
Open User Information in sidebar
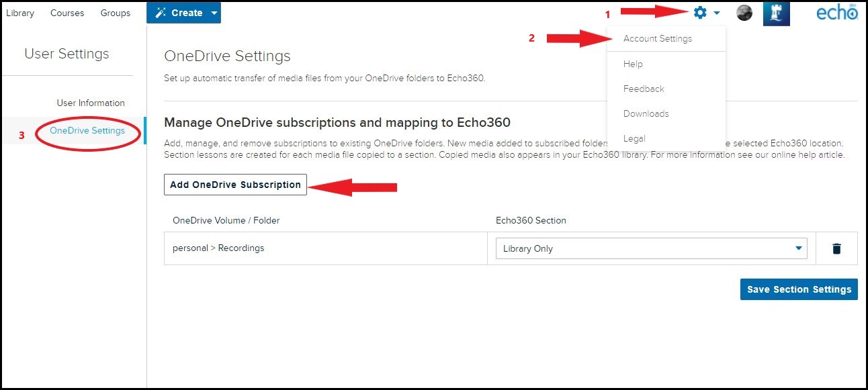pos(91,103)
